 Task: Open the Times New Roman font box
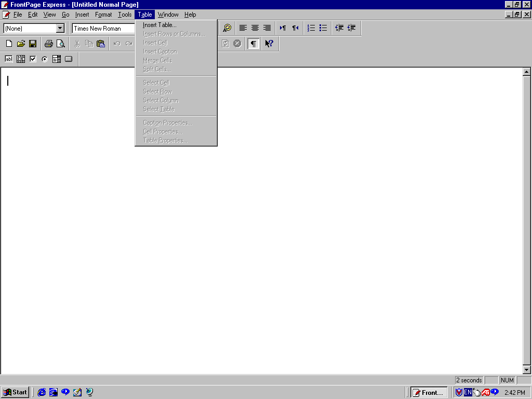click(104, 29)
